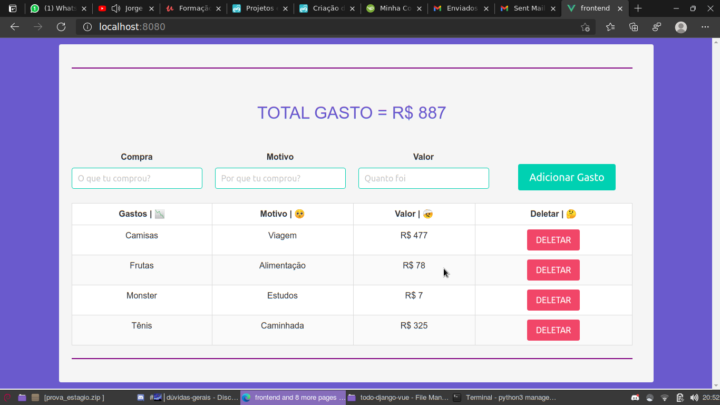Click the site info icon beside localhost

click(x=87, y=26)
